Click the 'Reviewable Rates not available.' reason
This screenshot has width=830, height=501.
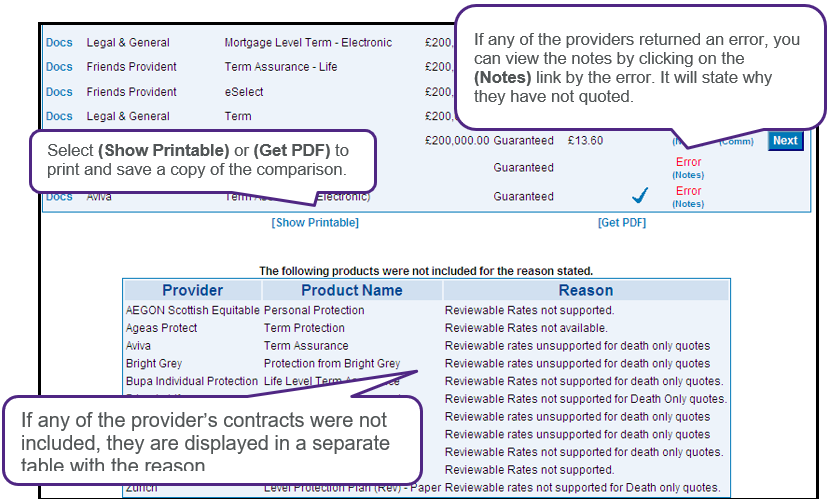pyautogui.click(x=526, y=328)
